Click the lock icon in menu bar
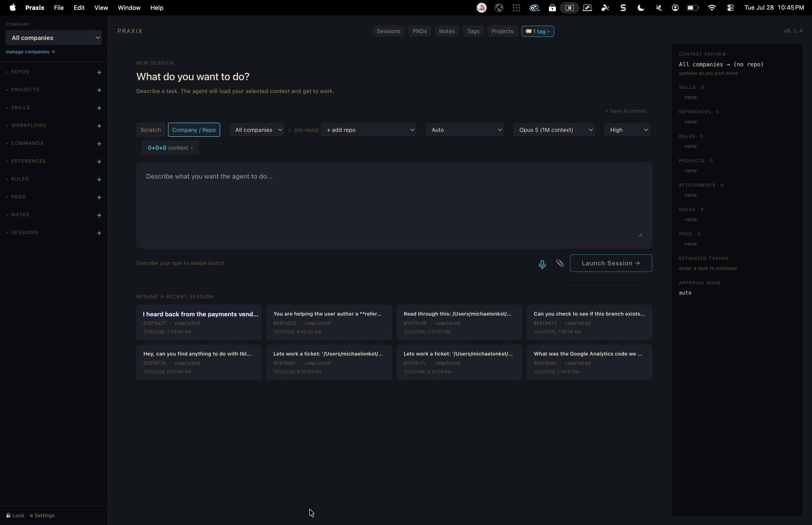 pyautogui.click(x=552, y=8)
